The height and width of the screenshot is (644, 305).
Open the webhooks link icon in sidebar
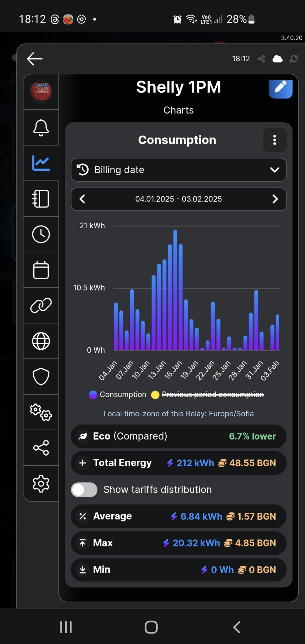point(41,305)
